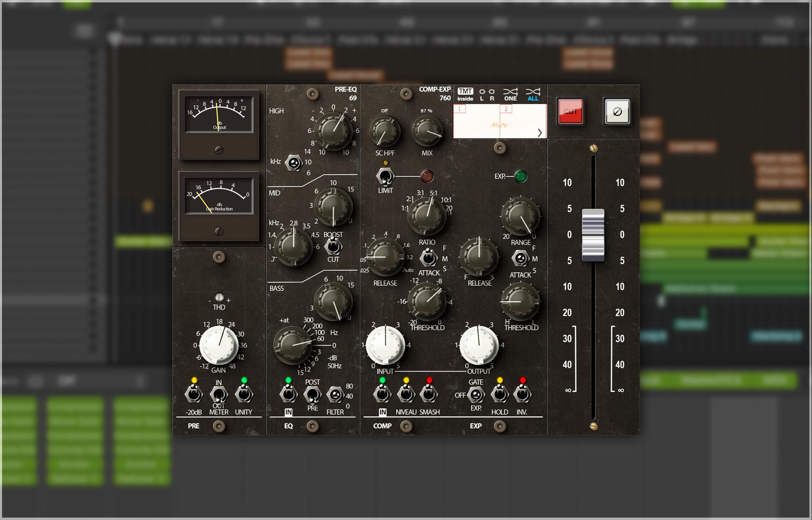
Task: Select the R channel link icon
Action: (491, 94)
